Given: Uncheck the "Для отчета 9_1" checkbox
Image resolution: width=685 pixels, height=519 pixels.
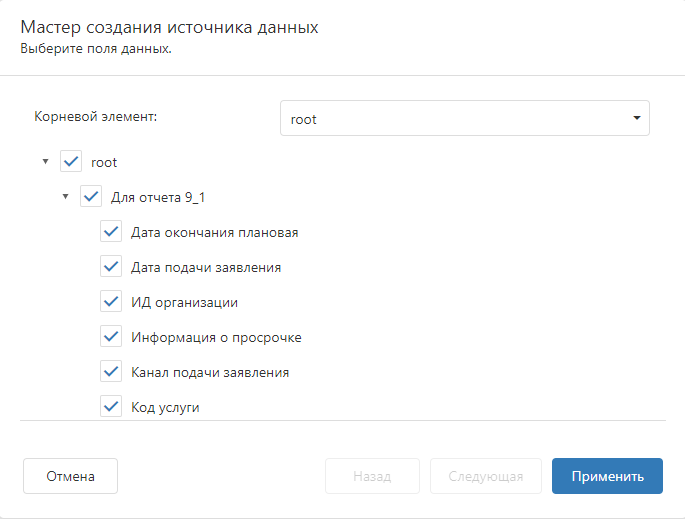Looking at the screenshot, I should tap(91, 197).
